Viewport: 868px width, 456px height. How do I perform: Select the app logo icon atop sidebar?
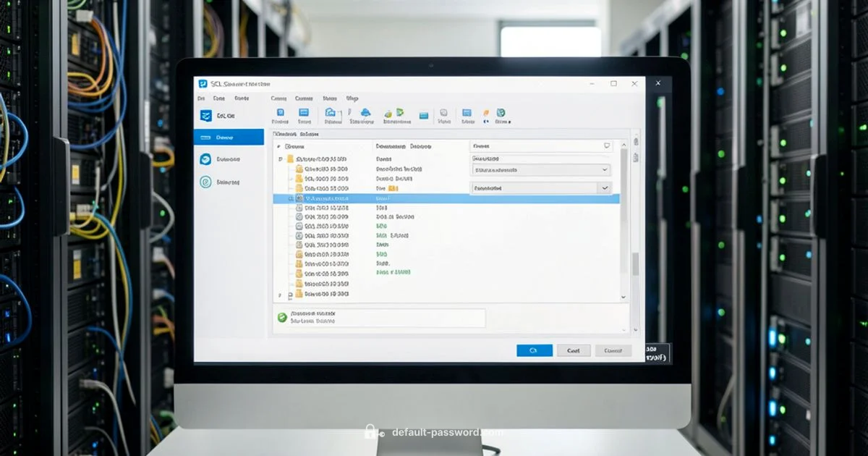click(205, 116)
